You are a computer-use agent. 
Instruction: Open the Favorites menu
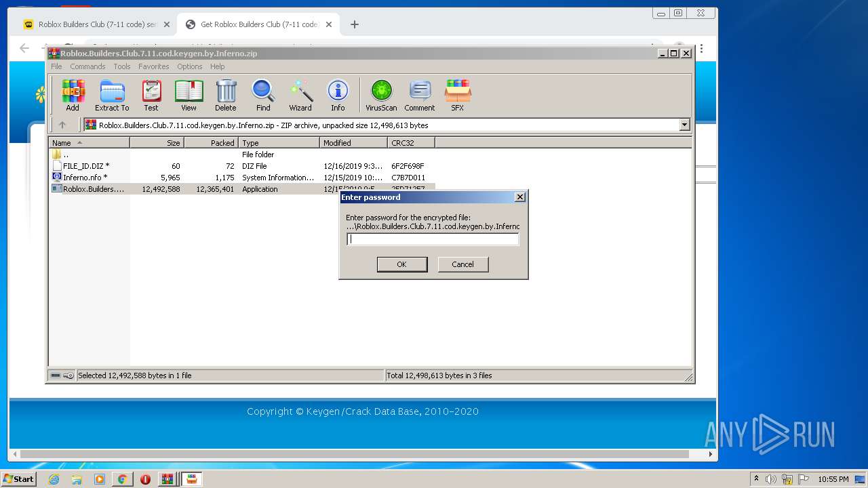[154, 66]
